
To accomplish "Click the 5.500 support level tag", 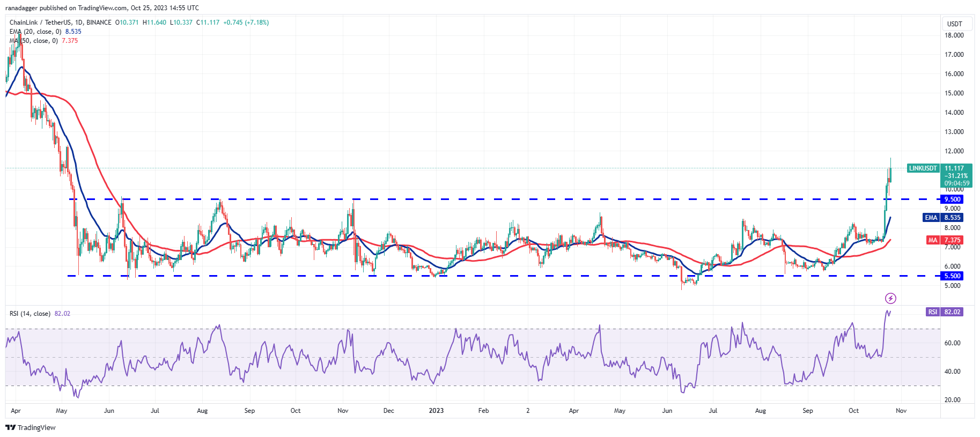I will click(952, 276).
